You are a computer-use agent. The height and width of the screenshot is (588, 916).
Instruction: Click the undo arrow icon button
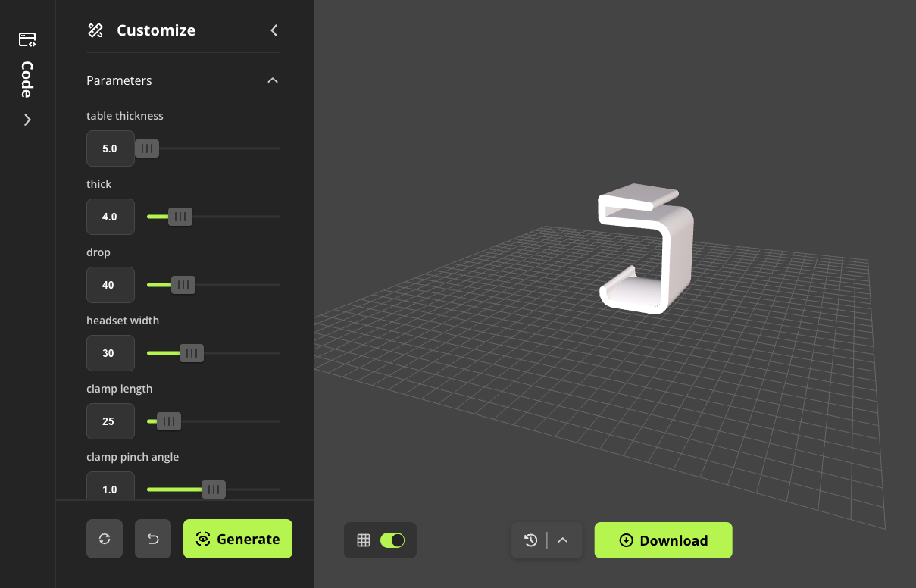153,539
